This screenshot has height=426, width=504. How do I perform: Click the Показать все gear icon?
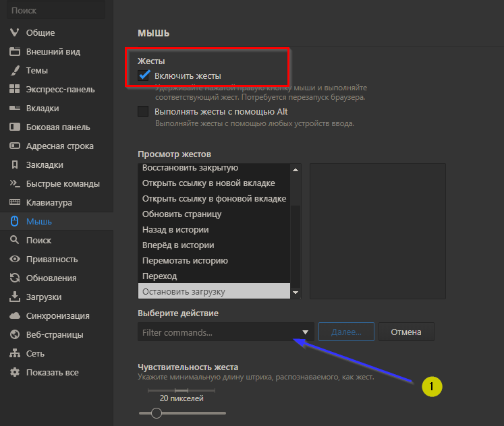14,372
